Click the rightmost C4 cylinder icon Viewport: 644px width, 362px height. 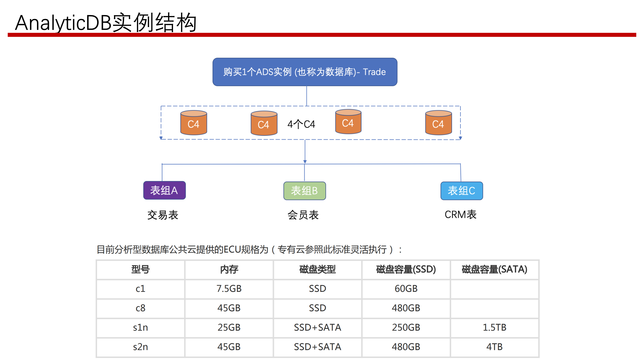[x=438, y=123]
